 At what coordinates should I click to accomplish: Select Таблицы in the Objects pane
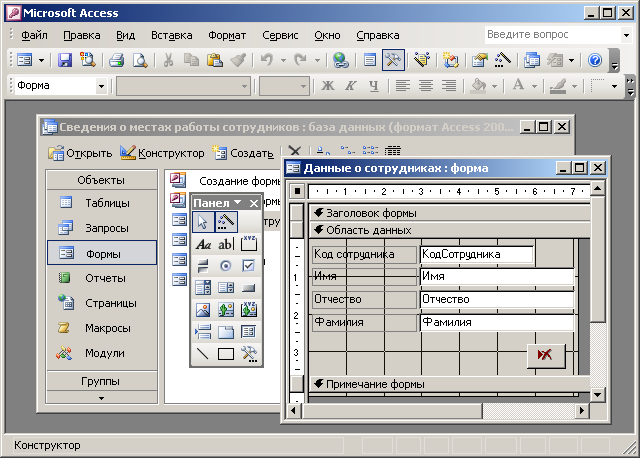[x=102, y=203]
